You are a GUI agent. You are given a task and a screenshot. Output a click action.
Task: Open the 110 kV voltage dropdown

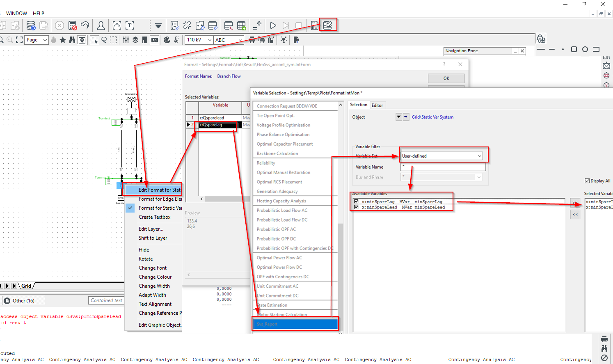point(209,40)
